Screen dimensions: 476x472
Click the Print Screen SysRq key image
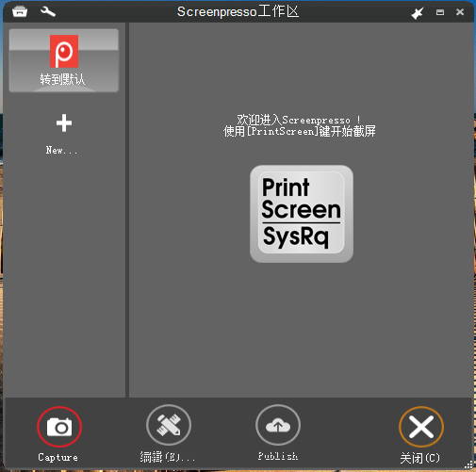(x=302, y=214)
